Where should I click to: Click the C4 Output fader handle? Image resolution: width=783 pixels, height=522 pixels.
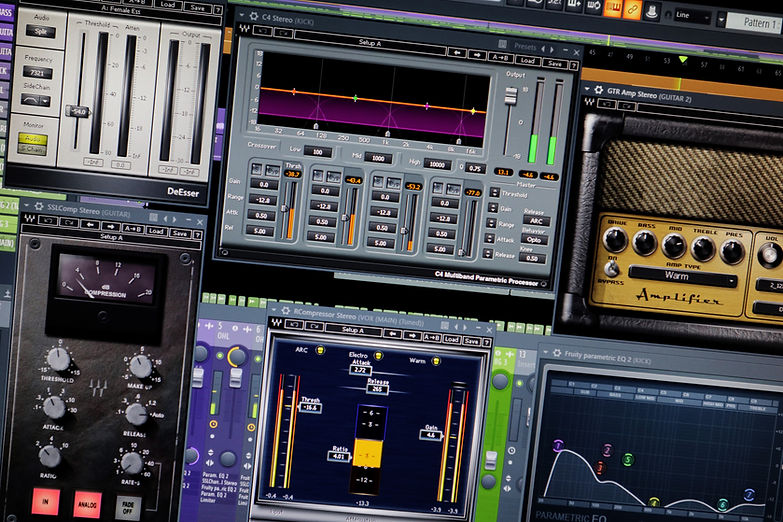pos(510,95)
